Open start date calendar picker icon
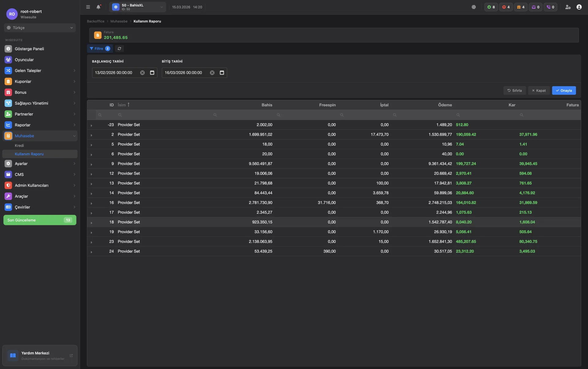The image size is (588, 369). [x=152, y=73]
